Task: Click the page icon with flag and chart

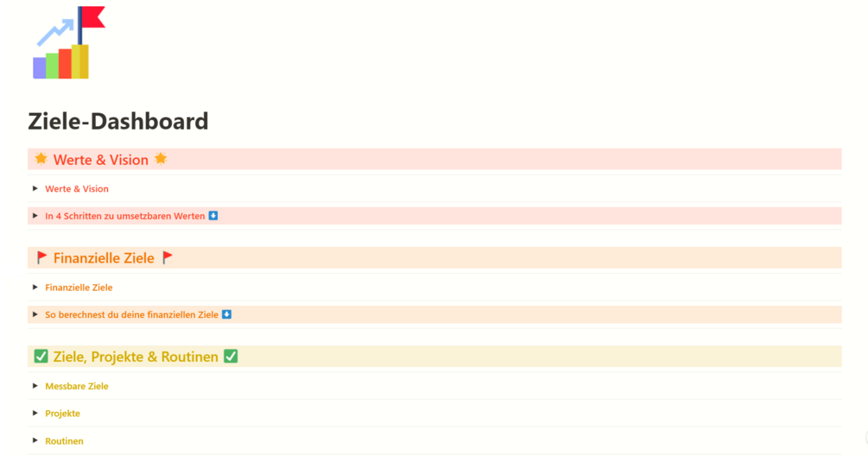Action: (x=67, y=43)
